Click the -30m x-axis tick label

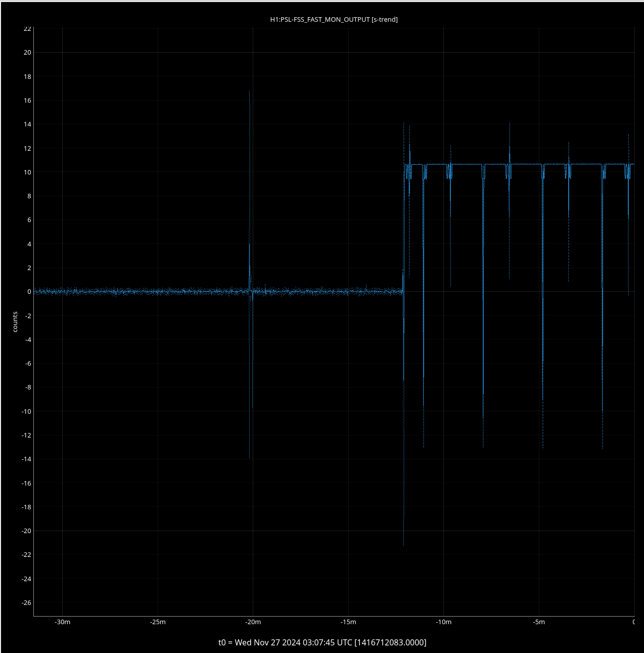pos(62,622)
